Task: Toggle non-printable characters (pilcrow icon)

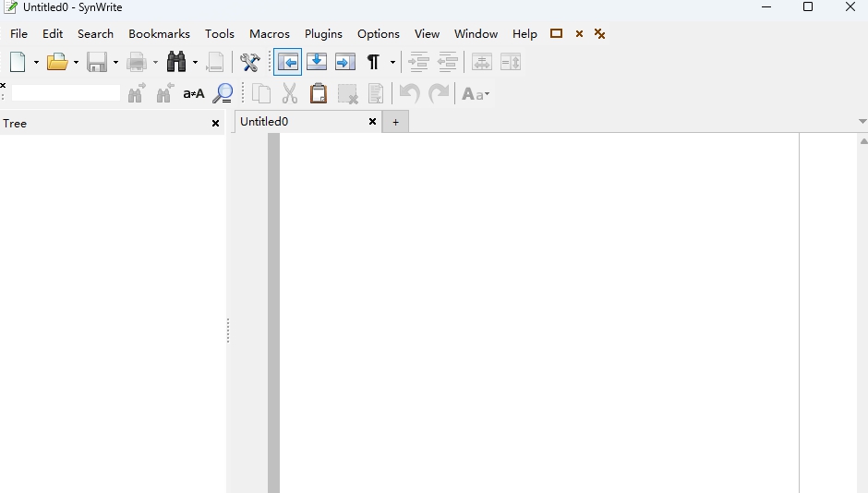Action: coord(374,62)
